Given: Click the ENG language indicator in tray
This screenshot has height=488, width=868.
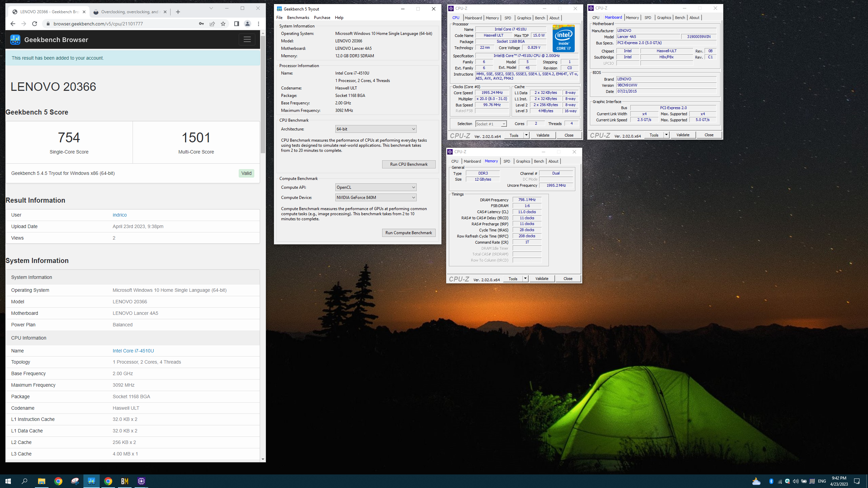Looking at the screenshot, I should [822, 481].
